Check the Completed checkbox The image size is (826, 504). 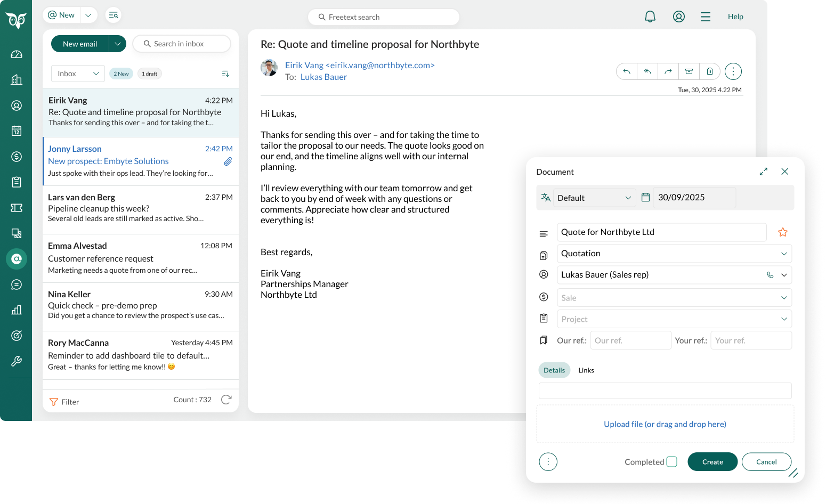[671, 462]
